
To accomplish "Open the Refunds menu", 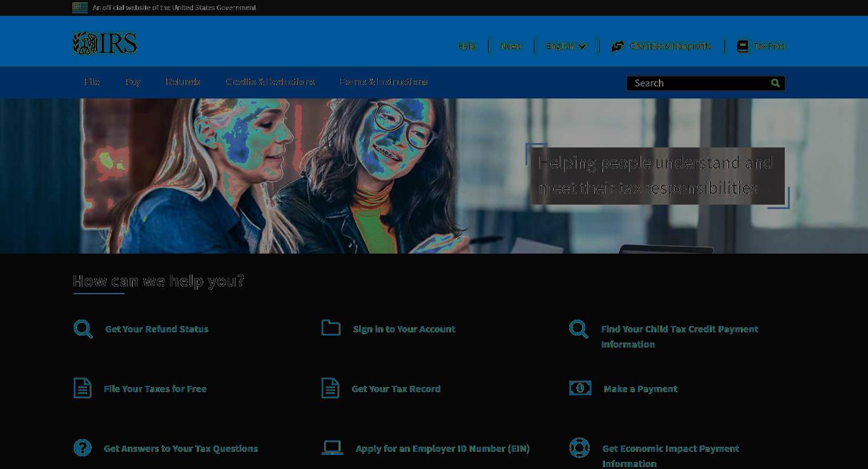I will coord(183,82).
